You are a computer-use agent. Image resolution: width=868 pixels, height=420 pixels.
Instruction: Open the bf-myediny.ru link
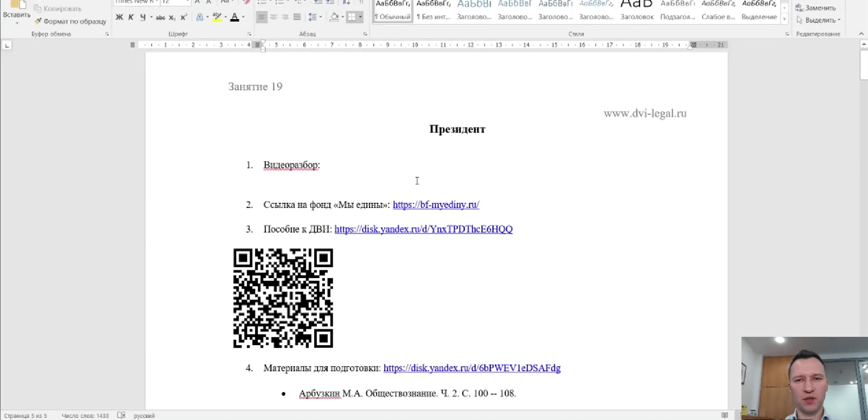pyautogui.click(x=436, y=205)
